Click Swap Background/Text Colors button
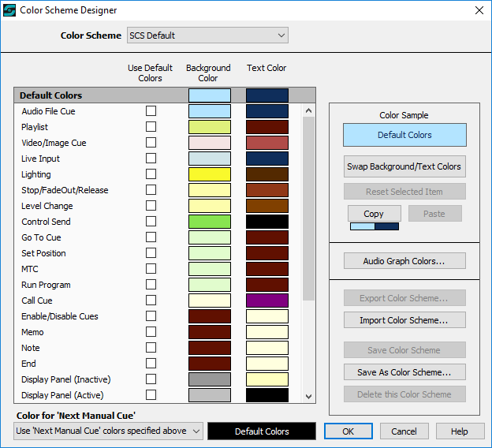Screen dimensions: 492x448 click(404, 166)
